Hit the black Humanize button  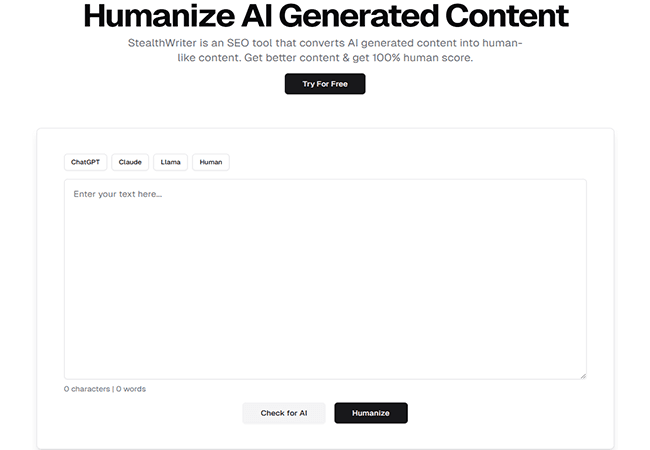pyautogui.click(x=371, y=413)
